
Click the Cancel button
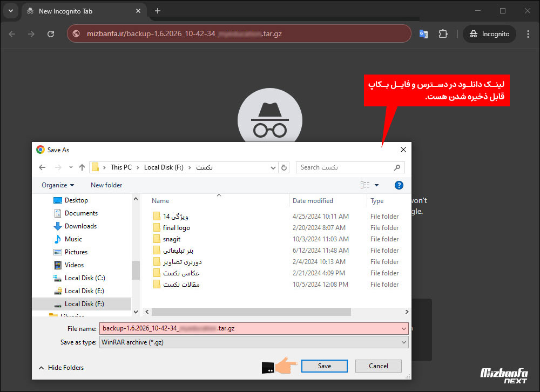pos(378,366)
